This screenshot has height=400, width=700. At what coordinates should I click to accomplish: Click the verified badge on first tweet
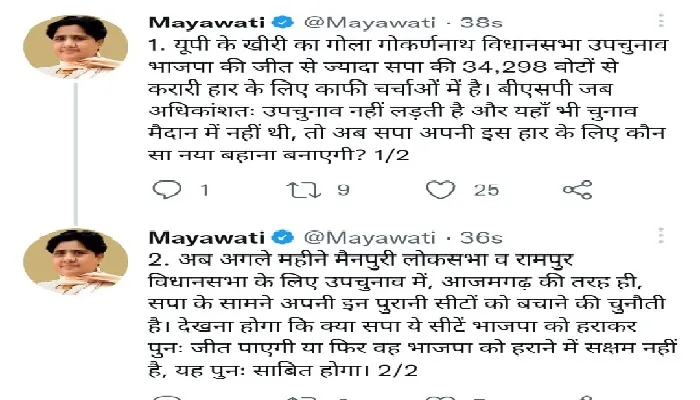point(283,22)
